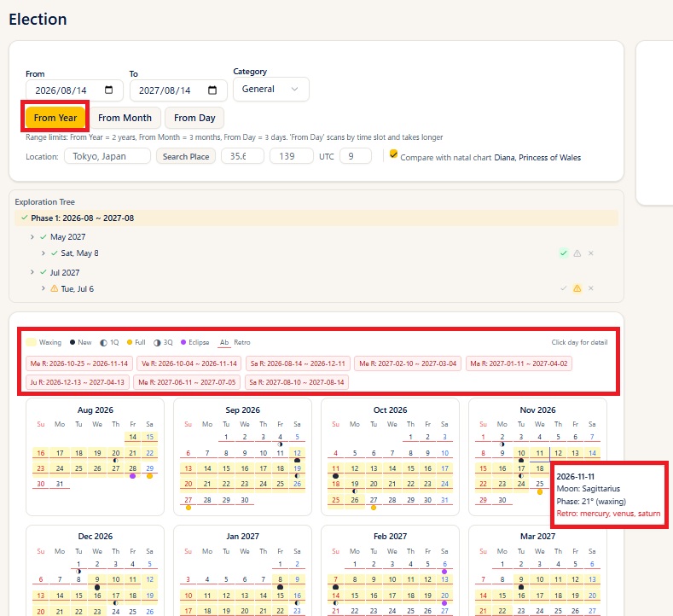Expand the Jul 2027 tree node chevron
673x616 pixels.
point(32,272)
